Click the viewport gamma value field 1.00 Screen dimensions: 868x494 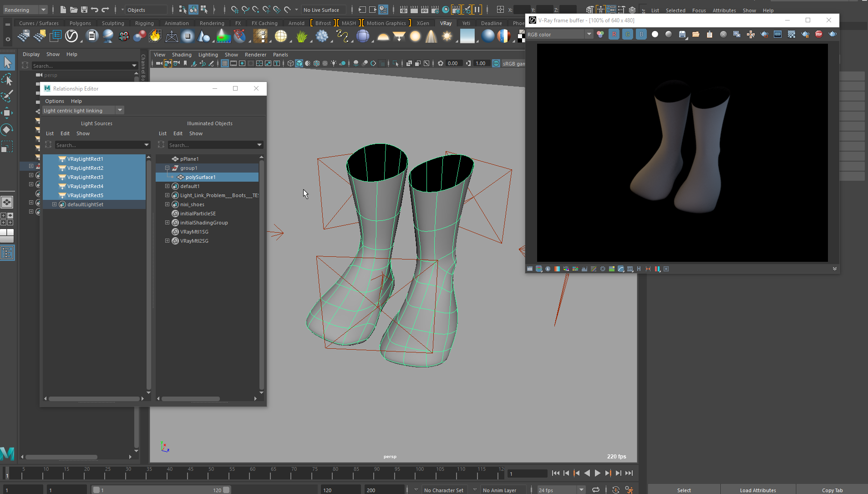coord(481,63)
